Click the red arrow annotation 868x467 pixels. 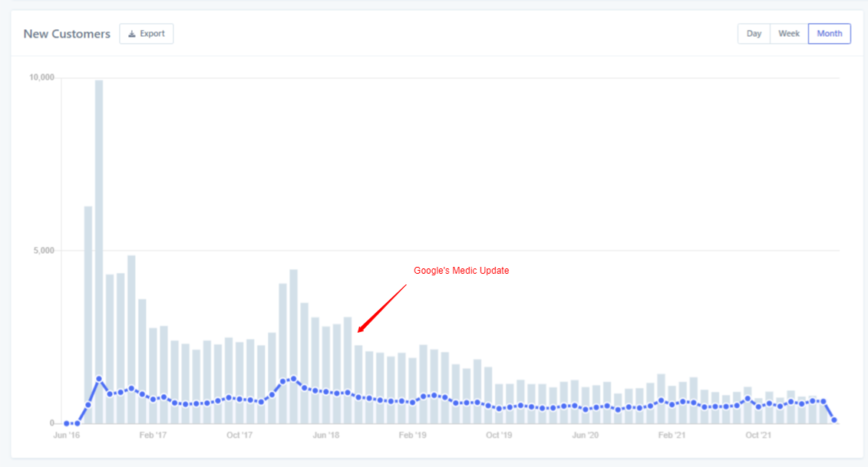382,309
